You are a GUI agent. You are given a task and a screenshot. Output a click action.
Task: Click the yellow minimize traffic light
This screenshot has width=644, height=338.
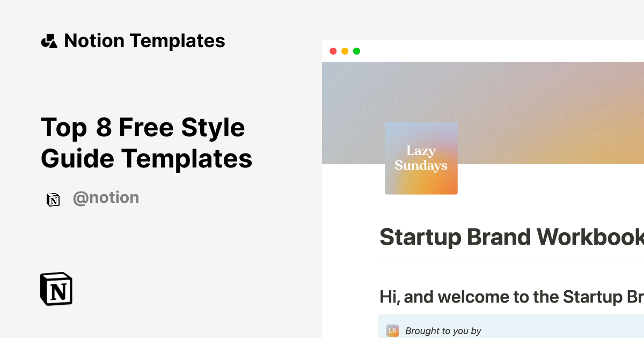coord(345,51)
